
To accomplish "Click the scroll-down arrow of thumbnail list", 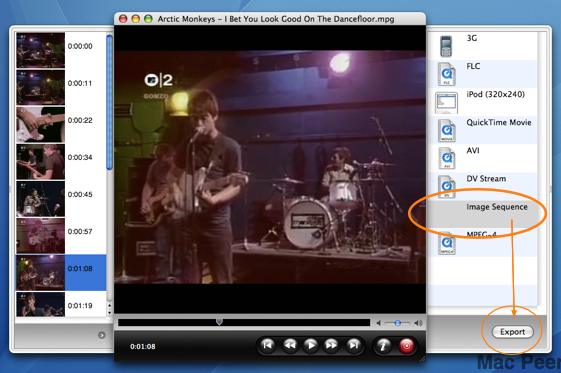I will (x=109, y=313).
